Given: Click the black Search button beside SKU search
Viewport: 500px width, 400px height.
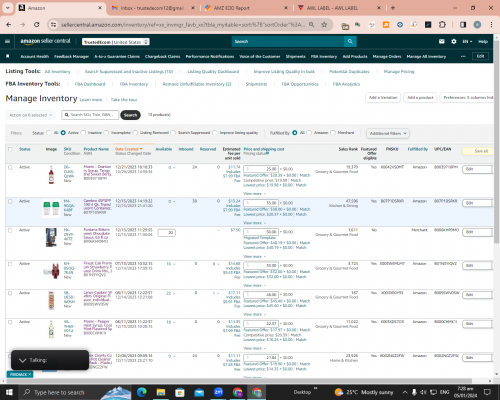Looking at the screenshot, I should [130, 115].
